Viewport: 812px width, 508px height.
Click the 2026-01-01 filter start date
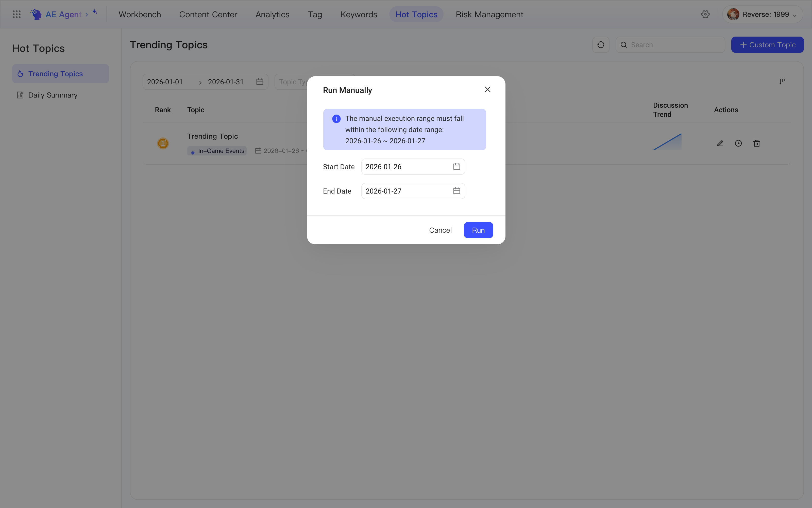(x=165, y=82)
